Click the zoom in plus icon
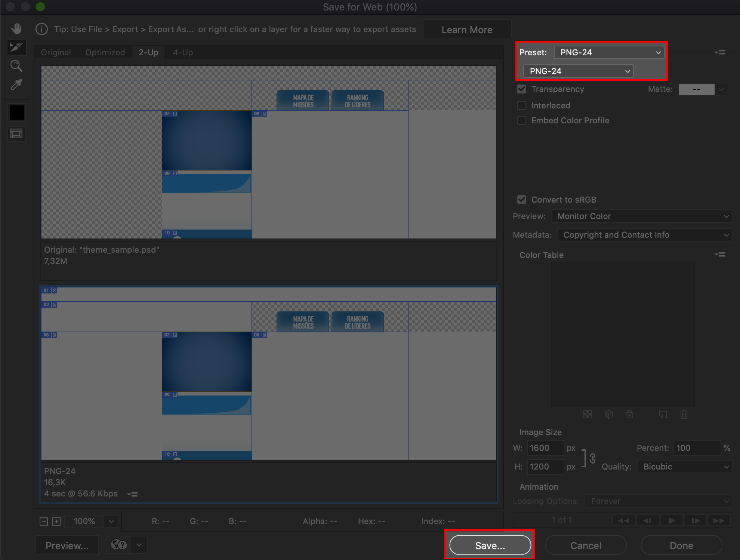740x560 pixels. [x=56, y=521]
